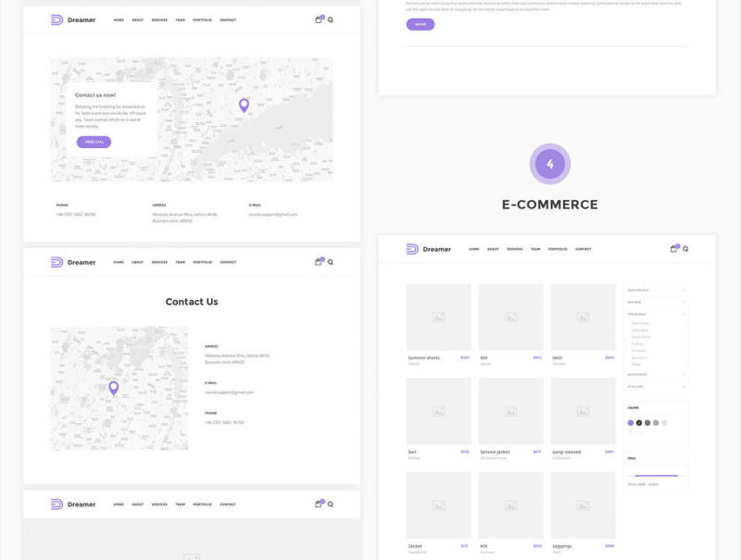Screen dimensions: 741x560
Task: Click the search icon on the e-commerce page
Action: coord(685,249)
